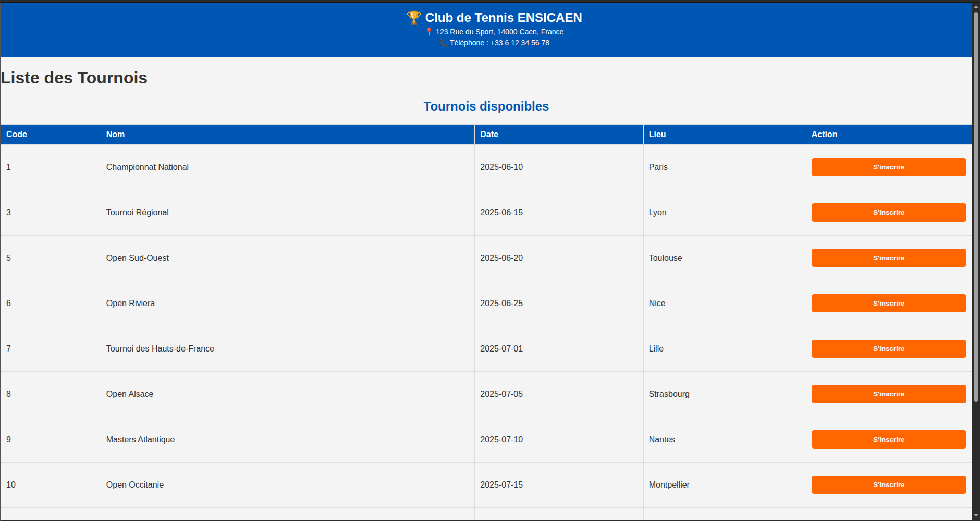Click S'inscrire for Open Alsace
The image size is (980, 521).
point(888,394)
